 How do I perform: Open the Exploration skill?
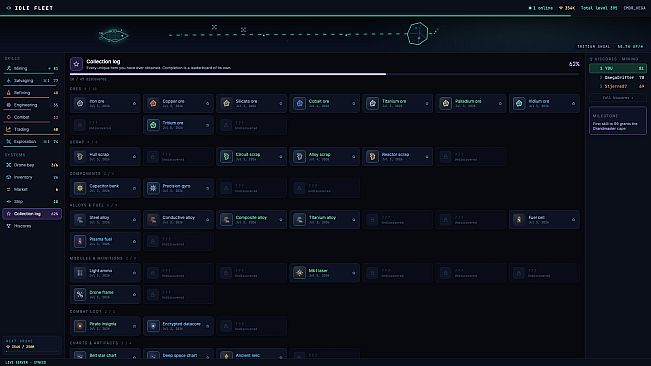point(32,142)
